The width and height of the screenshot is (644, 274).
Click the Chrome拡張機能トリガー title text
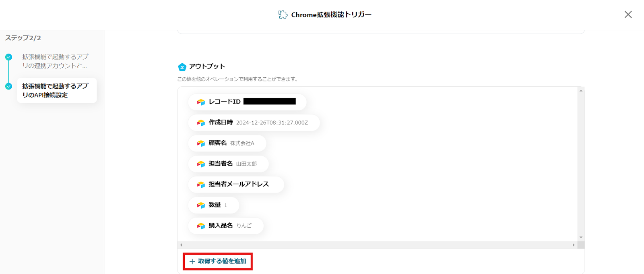tap(331, 15)
